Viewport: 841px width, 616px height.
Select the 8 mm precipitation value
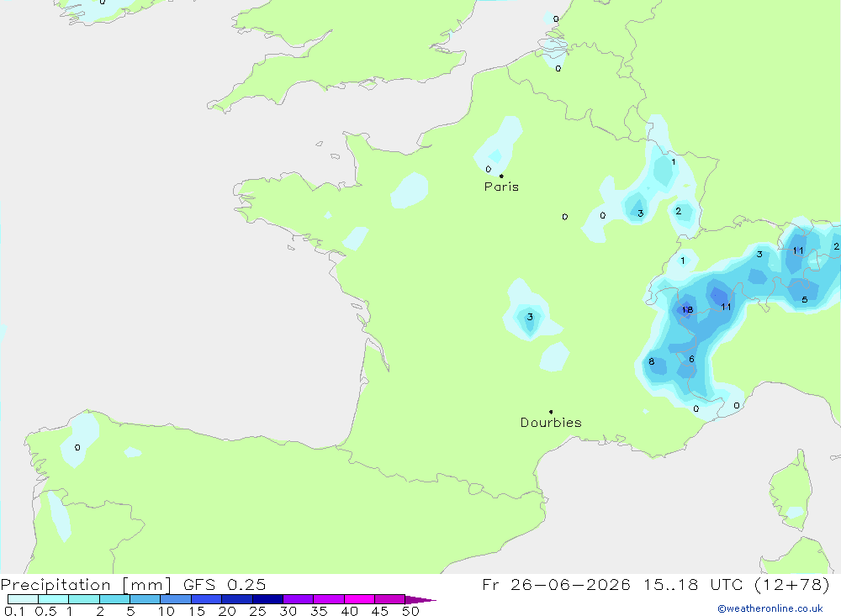click(x=652, y=361)
